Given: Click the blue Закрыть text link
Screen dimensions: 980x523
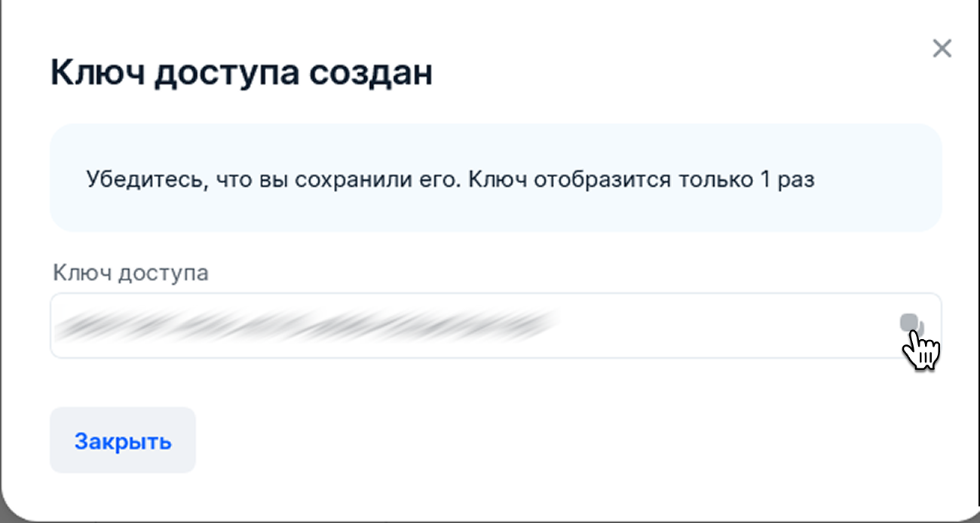Looking at the screenshot, I should 123,442.
